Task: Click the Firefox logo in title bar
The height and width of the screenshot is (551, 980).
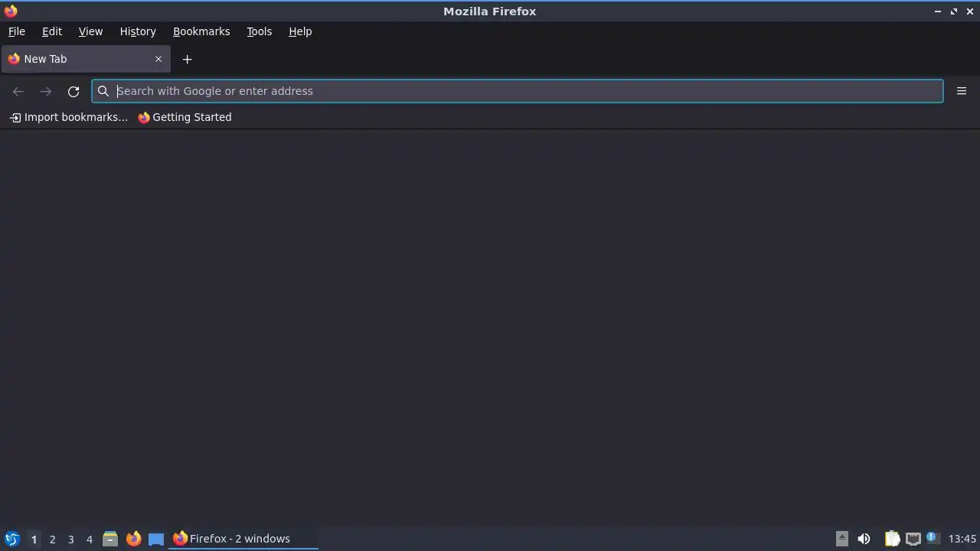Action: [11, 11]
